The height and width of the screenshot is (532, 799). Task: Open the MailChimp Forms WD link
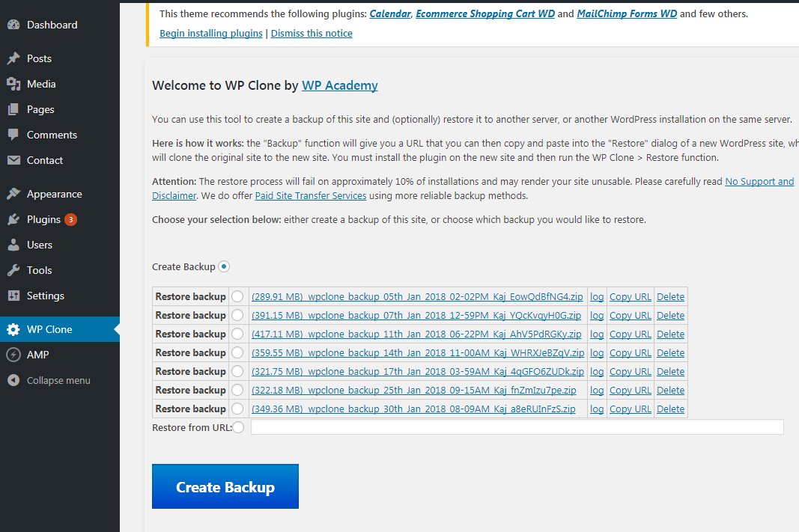tap(627, 13)
